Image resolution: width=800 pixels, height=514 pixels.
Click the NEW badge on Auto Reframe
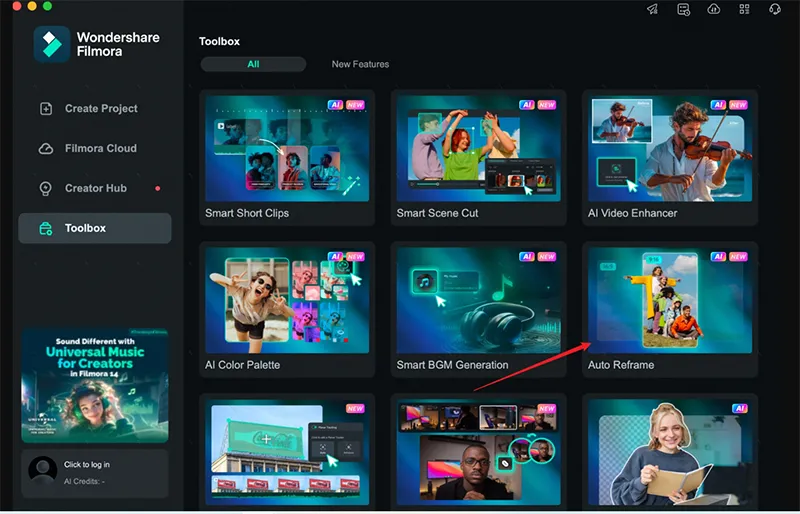(738, 257)
